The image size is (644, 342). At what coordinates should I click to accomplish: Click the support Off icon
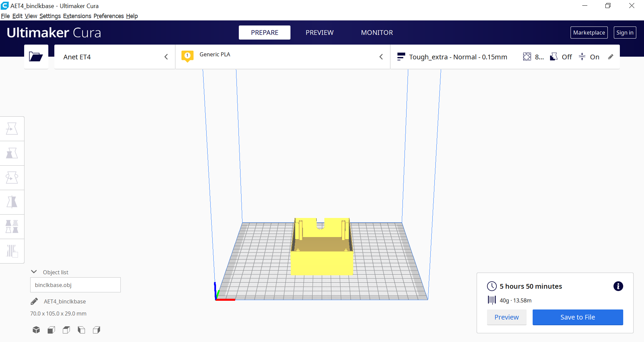point(554,57)
